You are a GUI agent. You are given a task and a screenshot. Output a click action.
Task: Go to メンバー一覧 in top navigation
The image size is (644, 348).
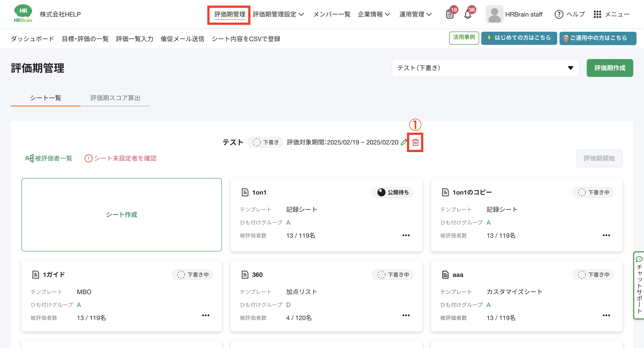pos(332,14)
